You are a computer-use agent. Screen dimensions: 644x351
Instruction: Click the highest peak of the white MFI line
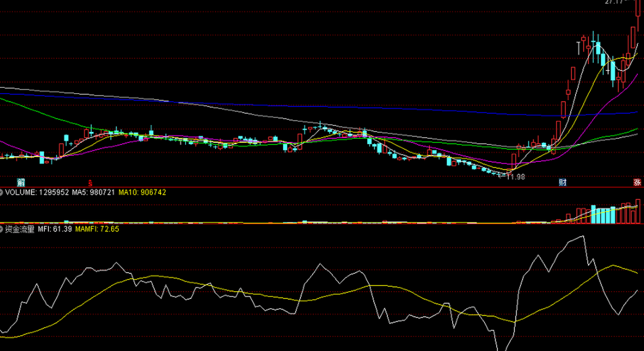(x=583, y=236)
